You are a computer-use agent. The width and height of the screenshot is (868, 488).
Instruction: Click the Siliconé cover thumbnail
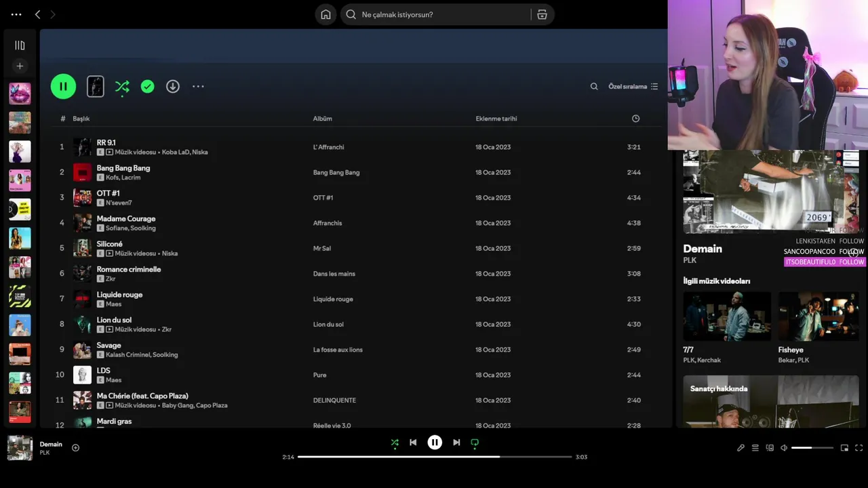pyautogui.click(x=82, y=248)
